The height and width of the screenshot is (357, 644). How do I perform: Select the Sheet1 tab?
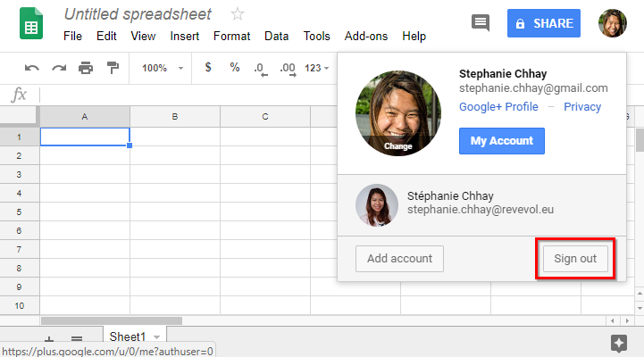point(135,336)
